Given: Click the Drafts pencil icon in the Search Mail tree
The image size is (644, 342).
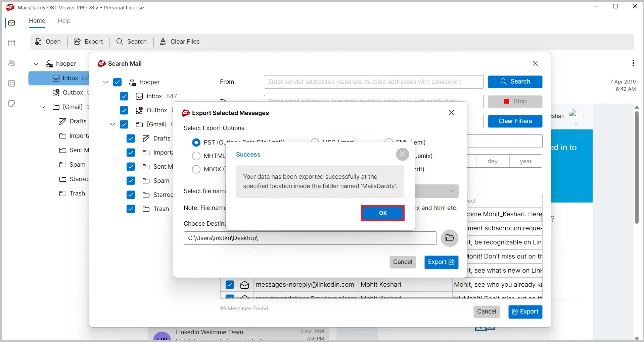Looking at the screenshot, I should [146, 138].
